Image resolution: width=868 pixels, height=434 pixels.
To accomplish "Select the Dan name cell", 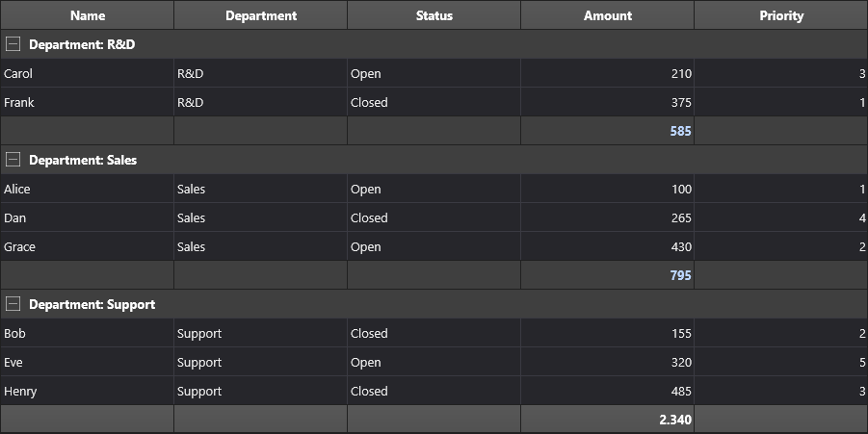I will click(87, 217).
